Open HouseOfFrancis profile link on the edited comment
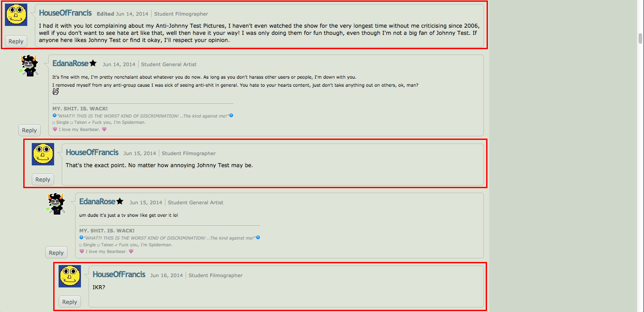The image size is (644, 312). pyautogui.click(x=65, y=13)
